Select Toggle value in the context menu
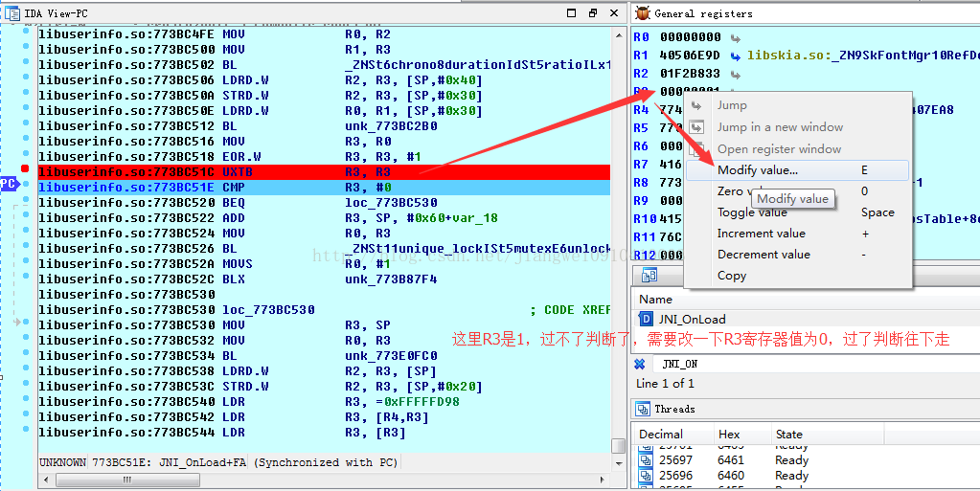Image resolution: width=980 pixels, height=491 pixels. (x=797, y=212)
